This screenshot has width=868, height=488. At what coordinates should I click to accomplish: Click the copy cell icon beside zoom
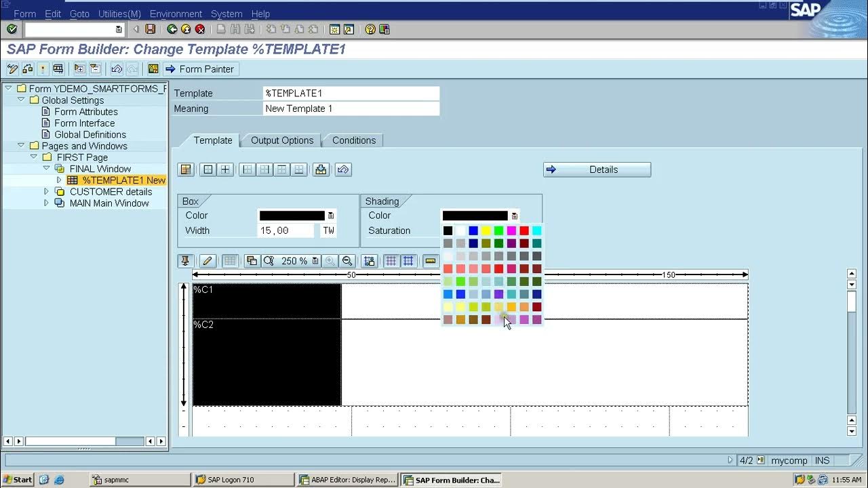[x=252, y=261]
